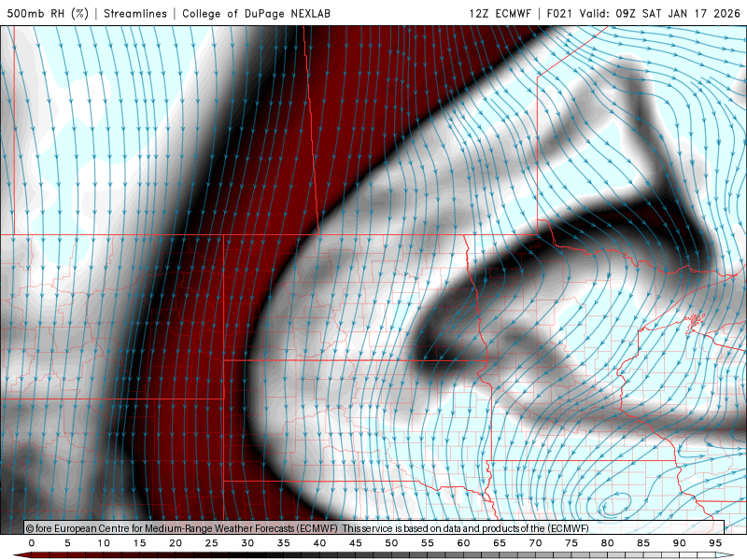Click the "65" color scale label

(x=500, y=543)
